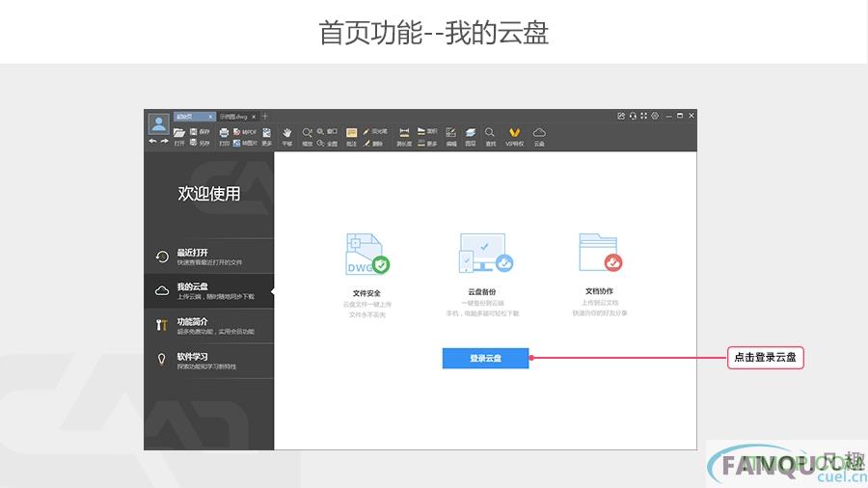This screenshot has height=488, width=868.
Task: Click the undo arrow
Action: coord(152,141)
